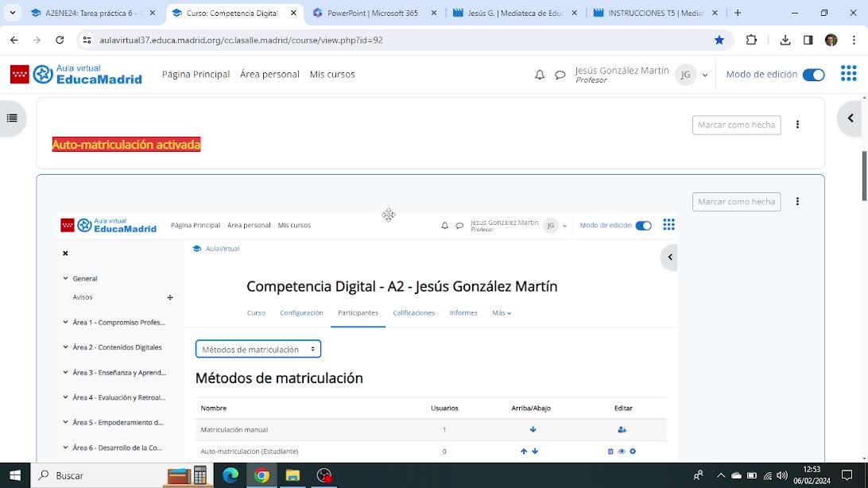Open a new browser tab
The image size is (868, 488).
click(738, 13)
